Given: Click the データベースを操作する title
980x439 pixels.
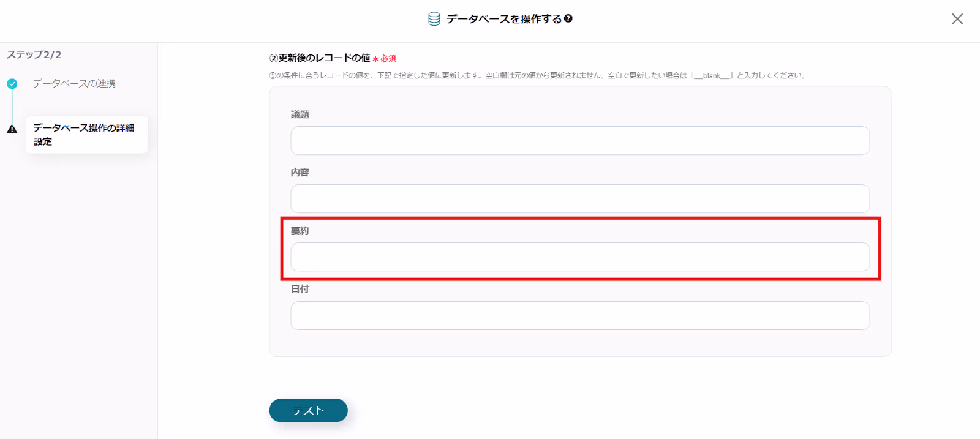Looking at the screenshot, I should (x=504, y=19).
